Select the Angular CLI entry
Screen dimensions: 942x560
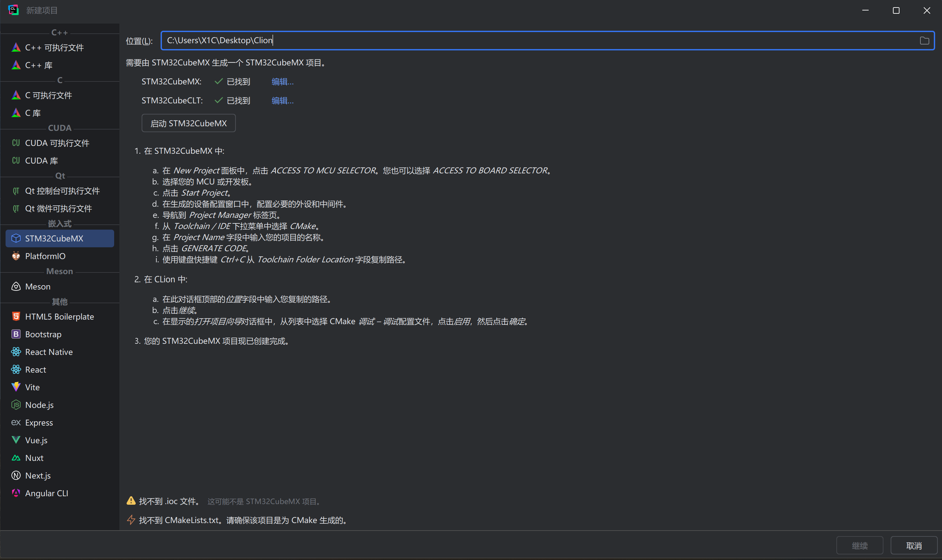(60, 493)
